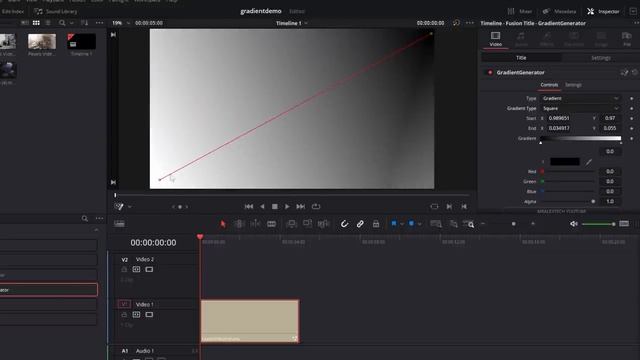Select the Trim Edit Mode tool
This screenshot has width=640, height=360.
239,224
